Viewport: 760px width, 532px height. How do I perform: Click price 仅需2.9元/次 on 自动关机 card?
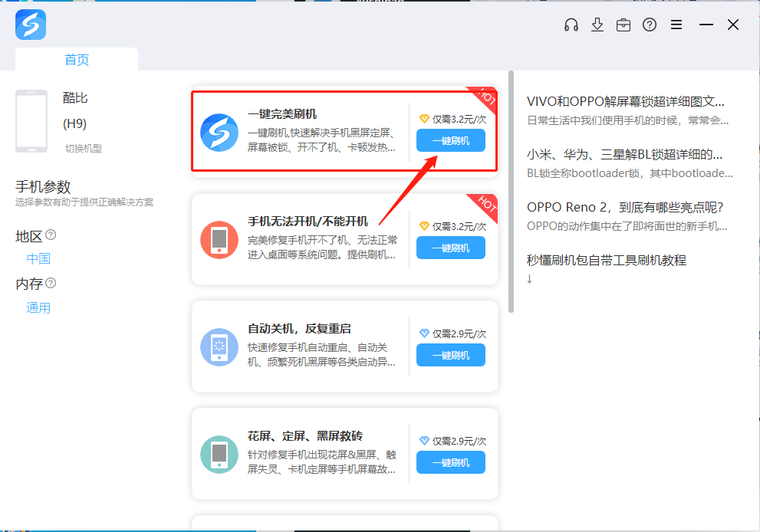click(x=459, y=333)
